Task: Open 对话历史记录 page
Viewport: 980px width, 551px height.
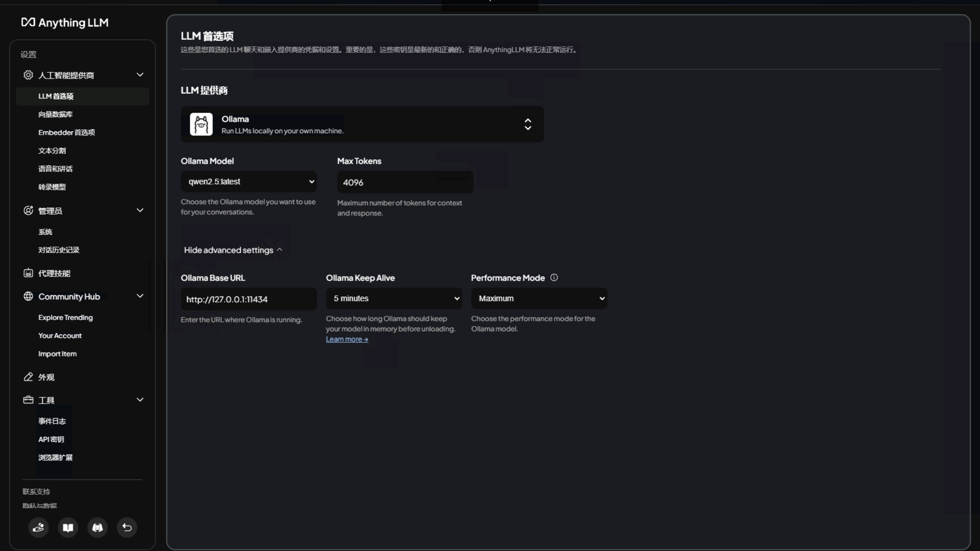Action: point(59,250)
